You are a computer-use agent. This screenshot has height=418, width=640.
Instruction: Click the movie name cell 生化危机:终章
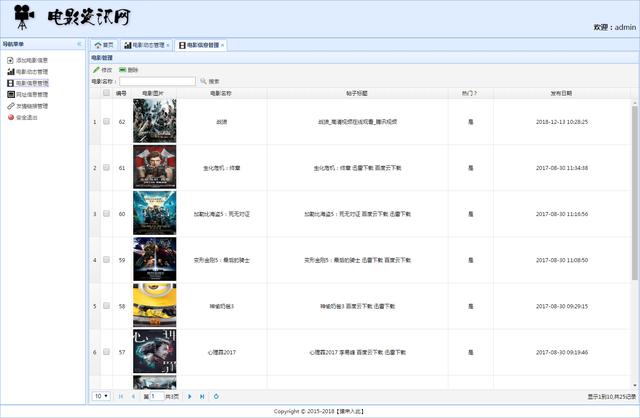222,168
